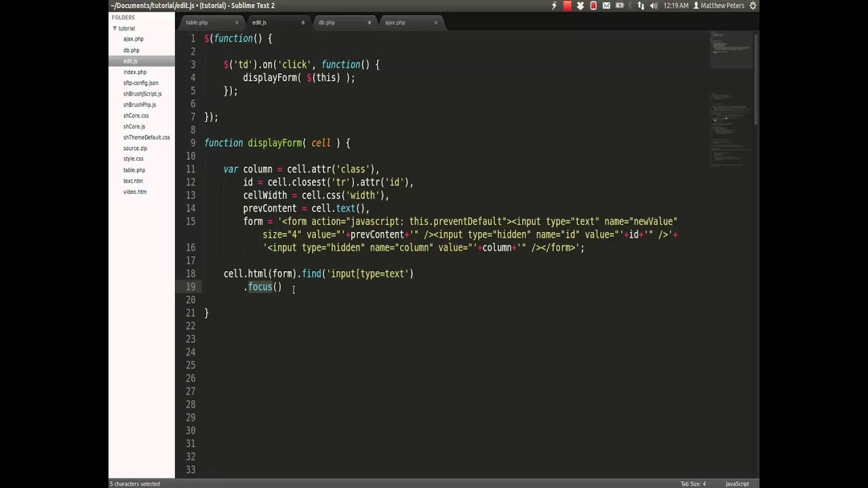Click the FOLDERS heading in the sidebar

tap(123, 17)
